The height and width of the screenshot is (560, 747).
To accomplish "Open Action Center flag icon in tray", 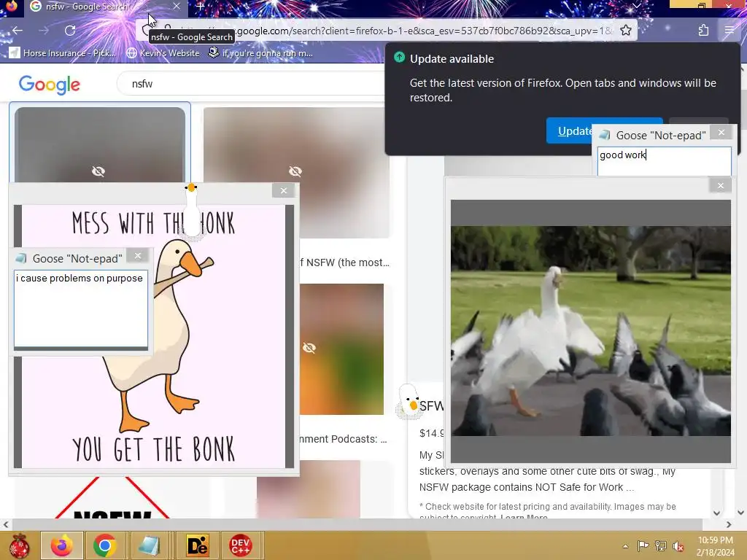I will point(643,546).
